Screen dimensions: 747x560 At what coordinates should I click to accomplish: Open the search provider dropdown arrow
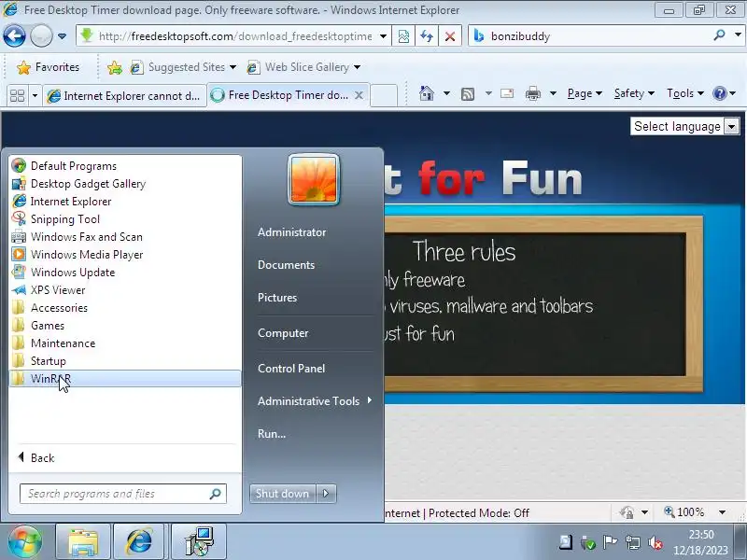[x=738, y=35]
